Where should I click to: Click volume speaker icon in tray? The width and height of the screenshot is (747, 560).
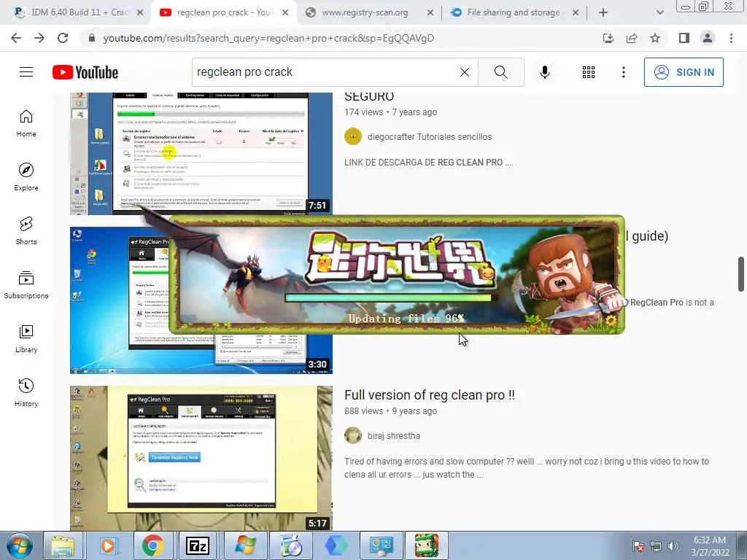[673, 546]
